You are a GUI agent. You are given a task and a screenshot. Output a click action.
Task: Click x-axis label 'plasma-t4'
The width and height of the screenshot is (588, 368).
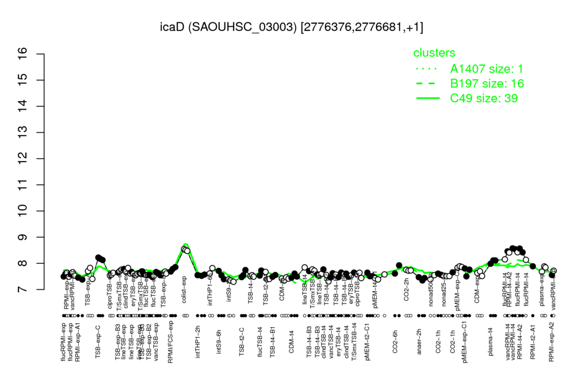490,342
